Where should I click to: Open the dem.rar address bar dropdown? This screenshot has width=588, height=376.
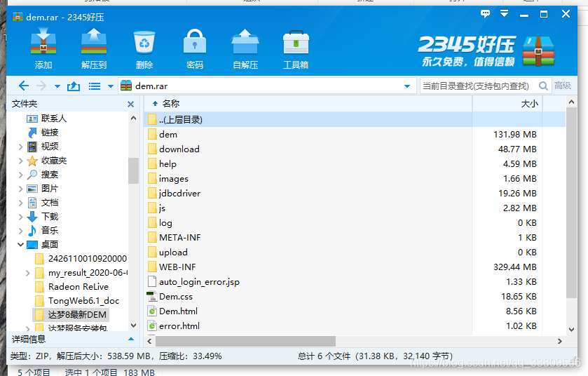point(407,86)
